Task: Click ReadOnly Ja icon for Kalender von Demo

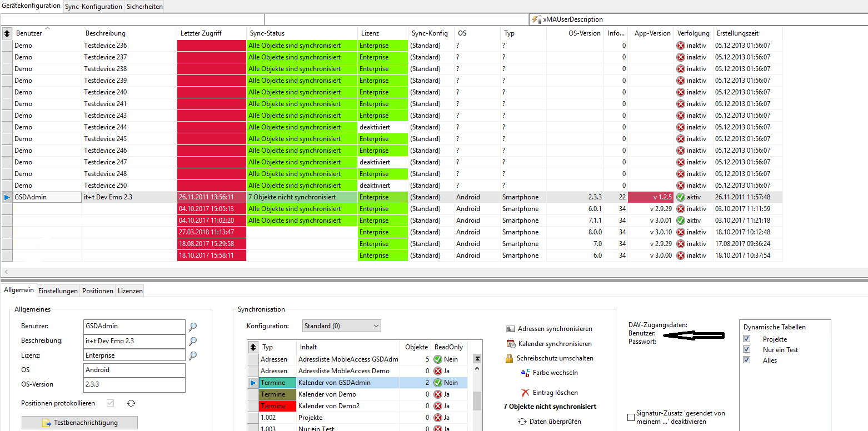Action: pos(437,394)
